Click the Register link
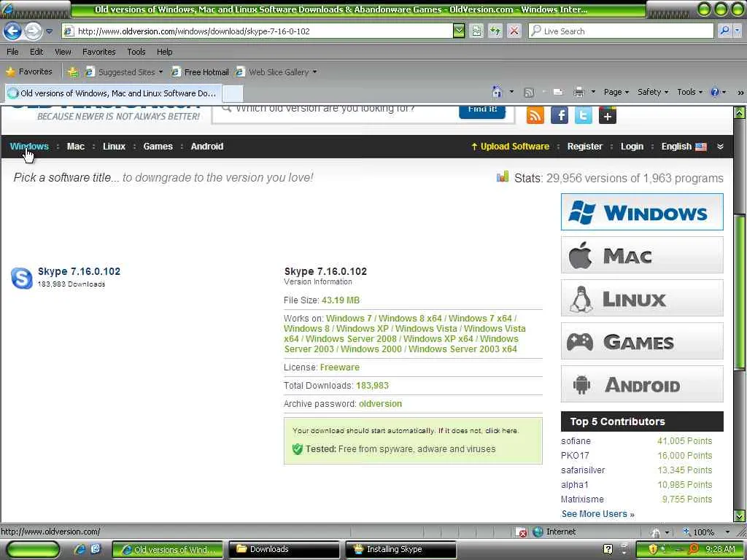The width and height of the screenshot is (747, 560). pyautogui.click(x=584, y=147)
